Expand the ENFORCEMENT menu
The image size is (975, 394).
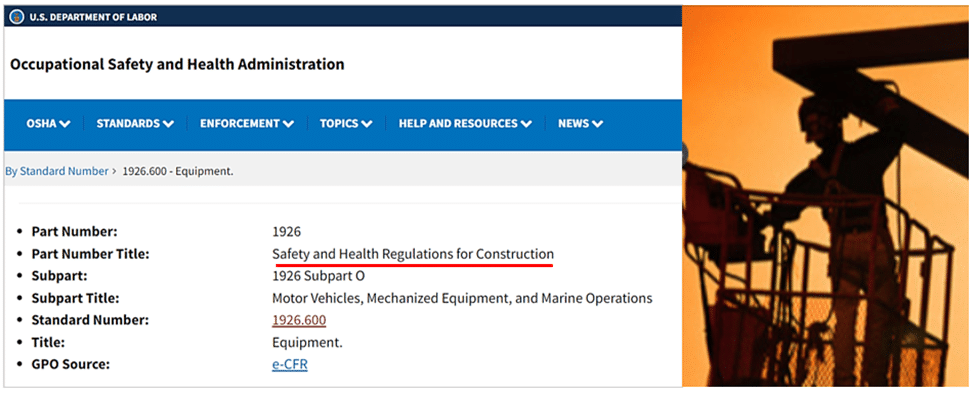pyautogui.click(x=247, y=124)
